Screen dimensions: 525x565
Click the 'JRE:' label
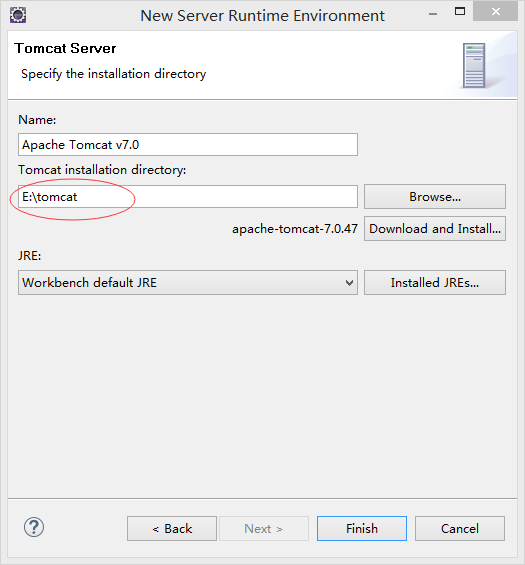pyautogui.click(x=30, y=256)
